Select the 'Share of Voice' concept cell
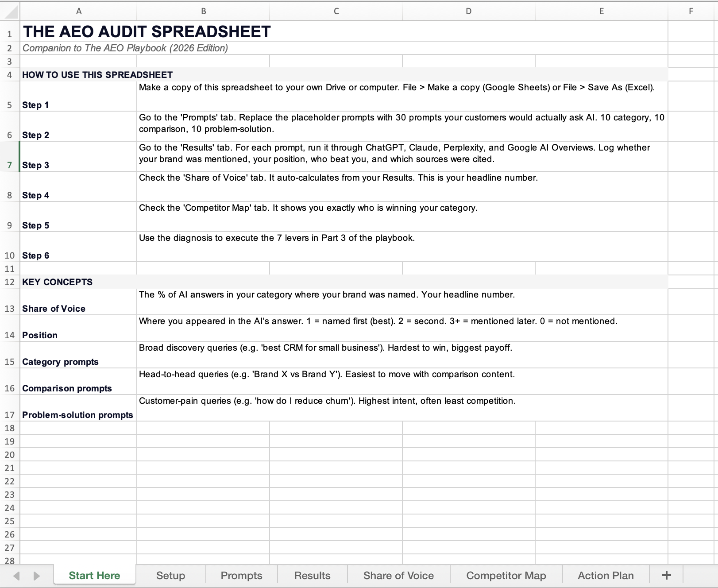 point(78,302)
